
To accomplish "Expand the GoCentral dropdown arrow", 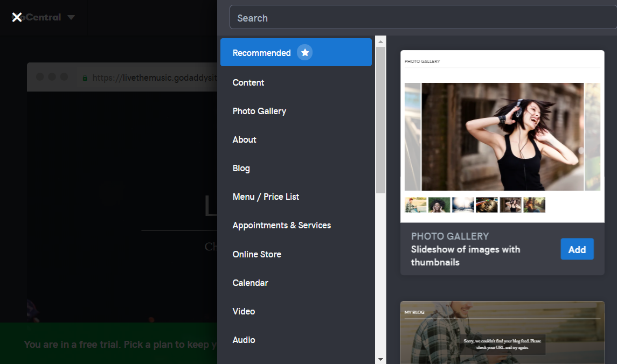I will [71, 17].
